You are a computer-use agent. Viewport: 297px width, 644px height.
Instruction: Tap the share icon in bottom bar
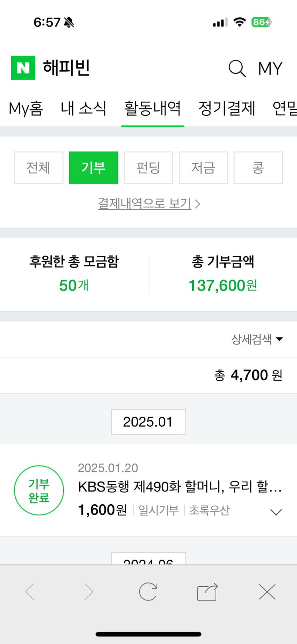(207, 592)
